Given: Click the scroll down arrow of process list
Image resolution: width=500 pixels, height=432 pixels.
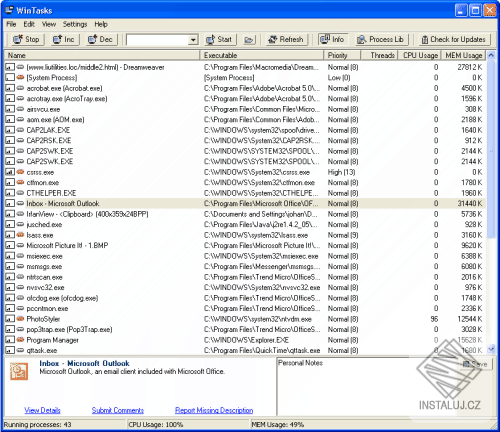Looking at the screenshot, I should [491, 349].
